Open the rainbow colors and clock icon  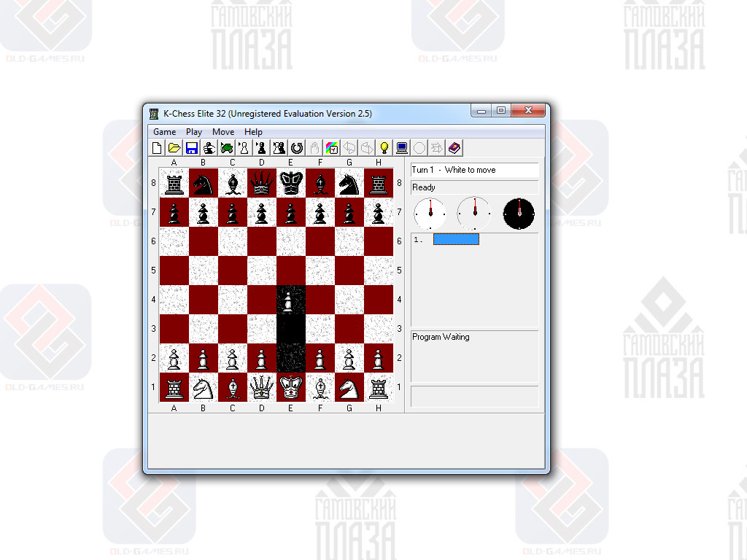(332, 148)
